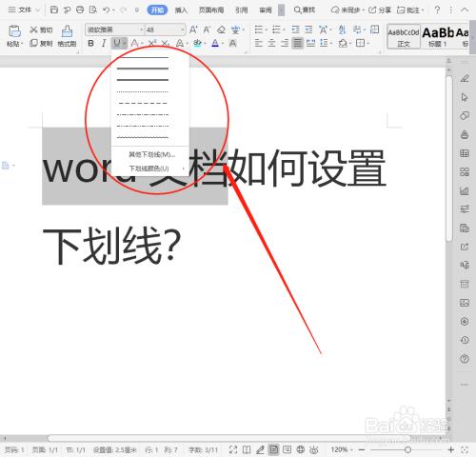Toggle justified alignment
476x457 pixels.
click(298, 43)
